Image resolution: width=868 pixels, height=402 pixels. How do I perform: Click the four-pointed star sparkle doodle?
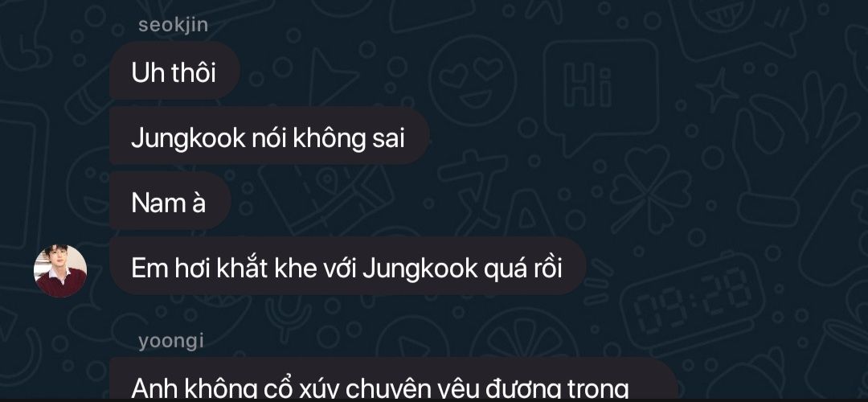pos(718,90)
